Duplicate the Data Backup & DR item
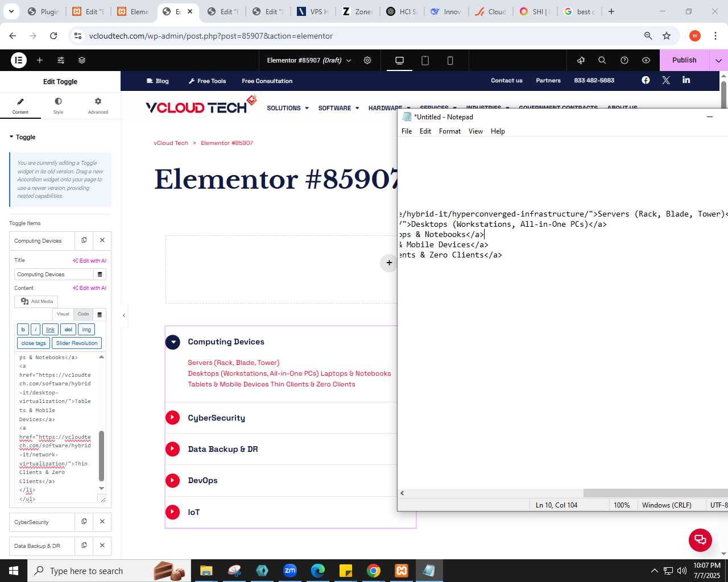This screenshot has height=582, width=728. point(84,546)
